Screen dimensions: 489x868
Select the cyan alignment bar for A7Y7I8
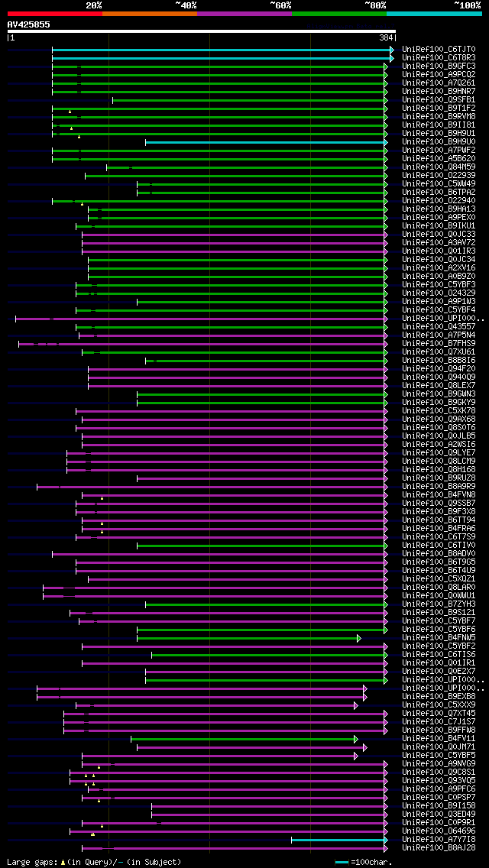[x=339, y=840]
